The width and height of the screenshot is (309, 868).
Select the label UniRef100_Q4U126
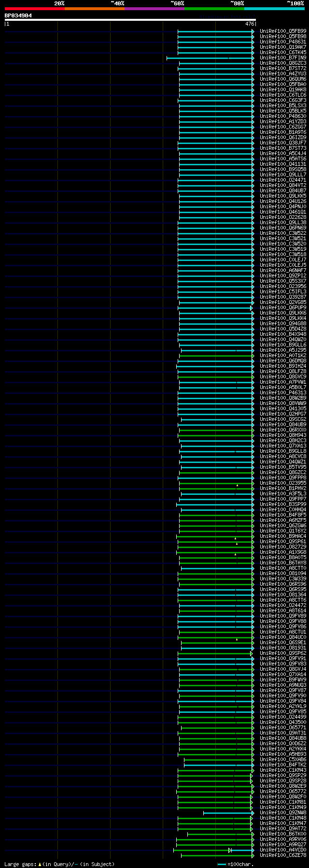click(283, 201)
